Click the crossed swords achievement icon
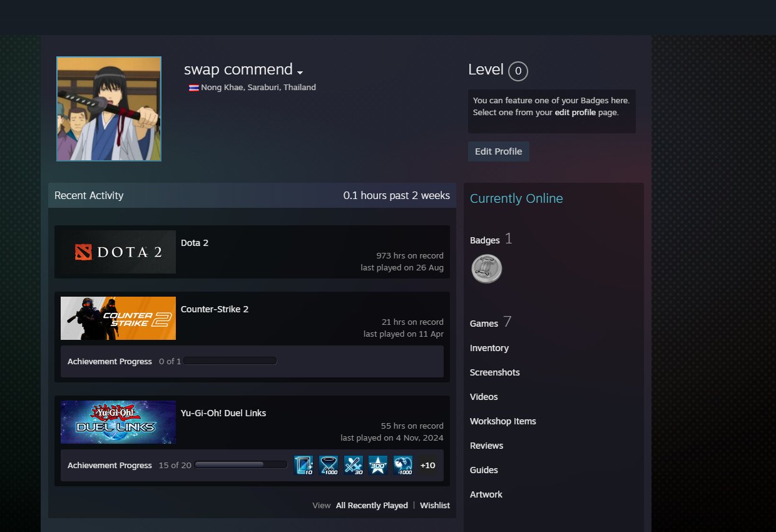Screen dimensions: 776x532 pyautogui.click(x=354, y=465)
